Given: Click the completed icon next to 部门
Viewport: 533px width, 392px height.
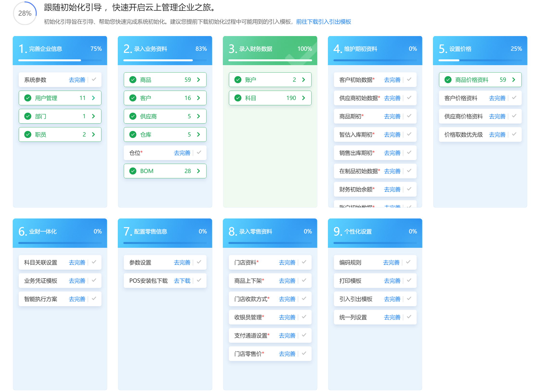Looking at the screenshot, I should (28, 116).
